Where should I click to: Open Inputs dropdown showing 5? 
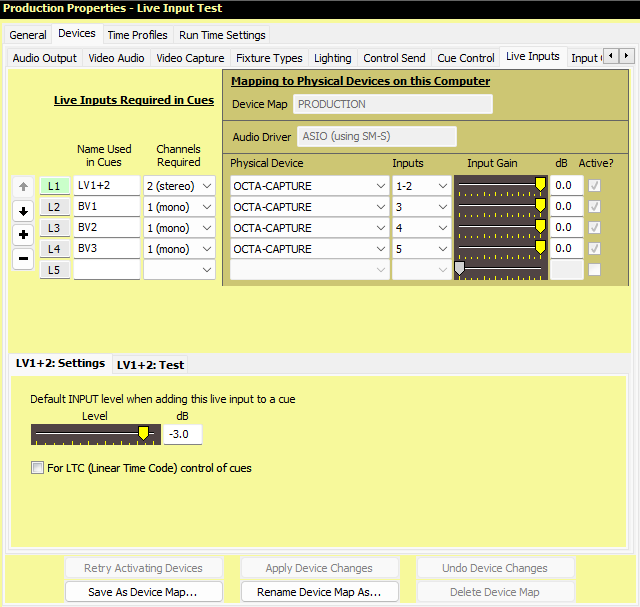[x=422, y=249]
